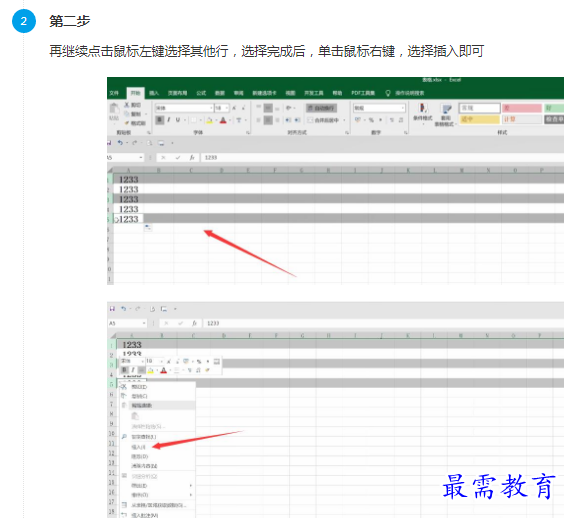The height and width of the screenshot is (518, 564).
Task: Open the PDF工具集 ribbon tab
Action: 363,93
